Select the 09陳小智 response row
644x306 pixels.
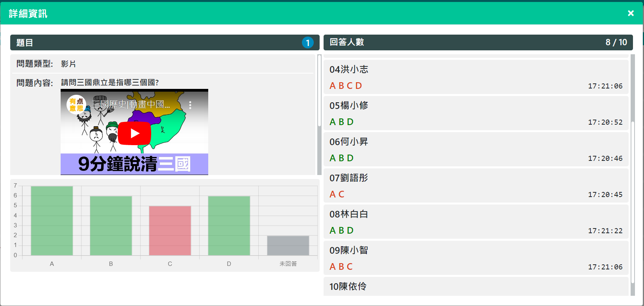click(476, 258)
